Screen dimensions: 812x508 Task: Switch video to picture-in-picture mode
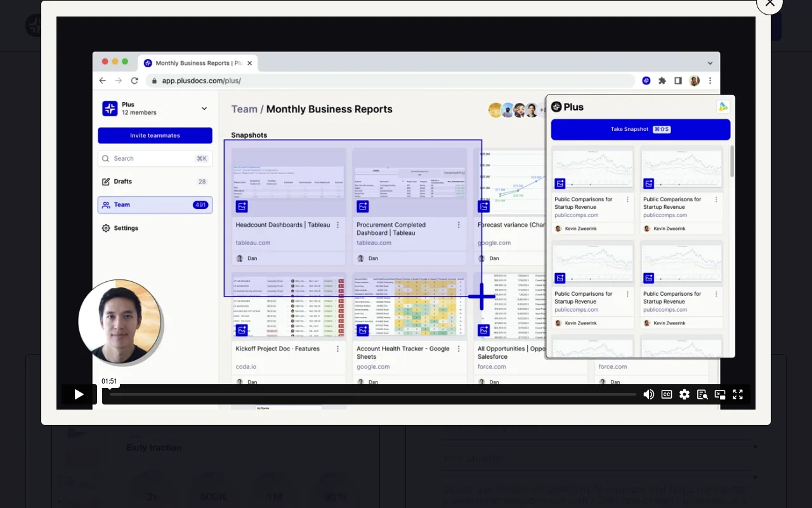point(720,394)
